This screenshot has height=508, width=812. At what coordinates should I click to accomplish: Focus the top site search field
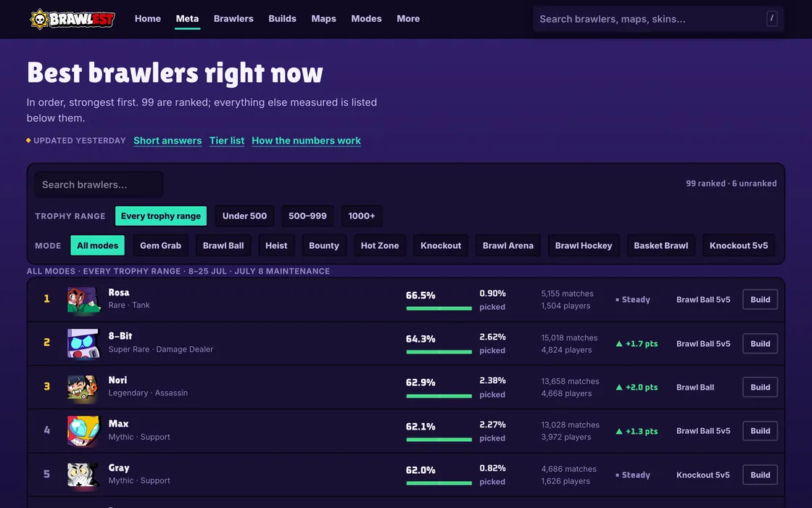tap(658, 19)
